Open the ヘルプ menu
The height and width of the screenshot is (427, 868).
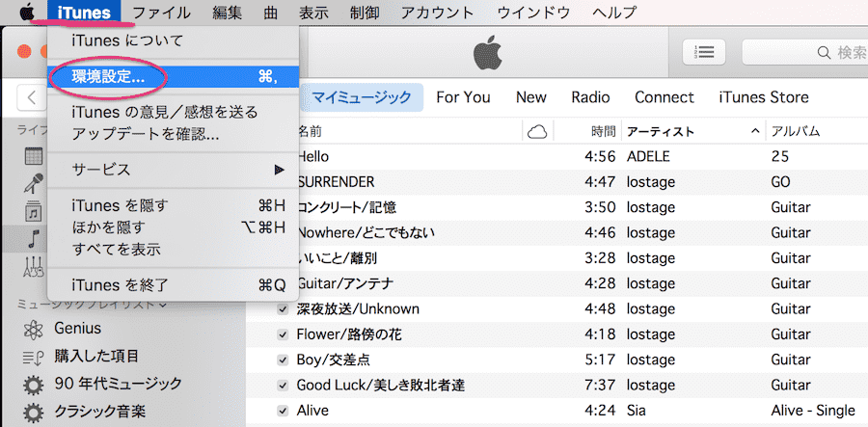(614, 12)
